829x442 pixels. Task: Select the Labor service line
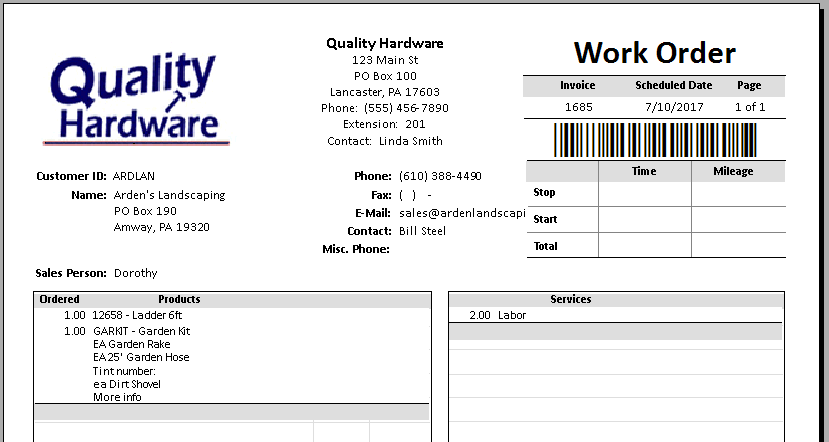tap(511, 315)
